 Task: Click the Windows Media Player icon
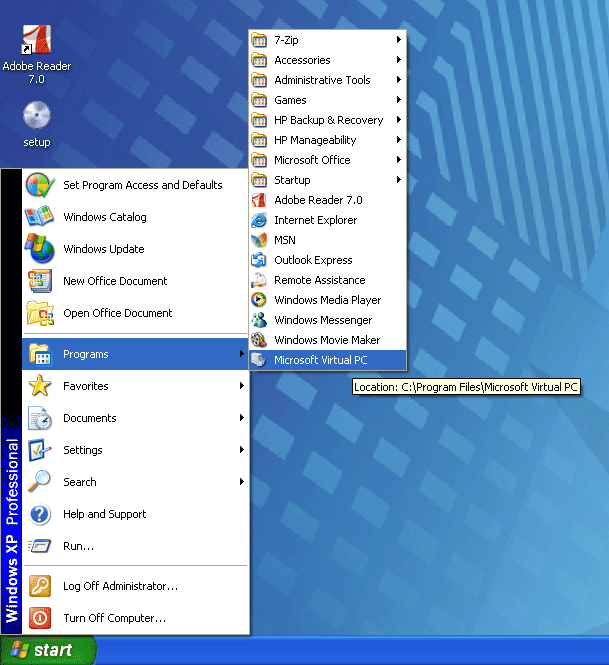coord(259,300)
